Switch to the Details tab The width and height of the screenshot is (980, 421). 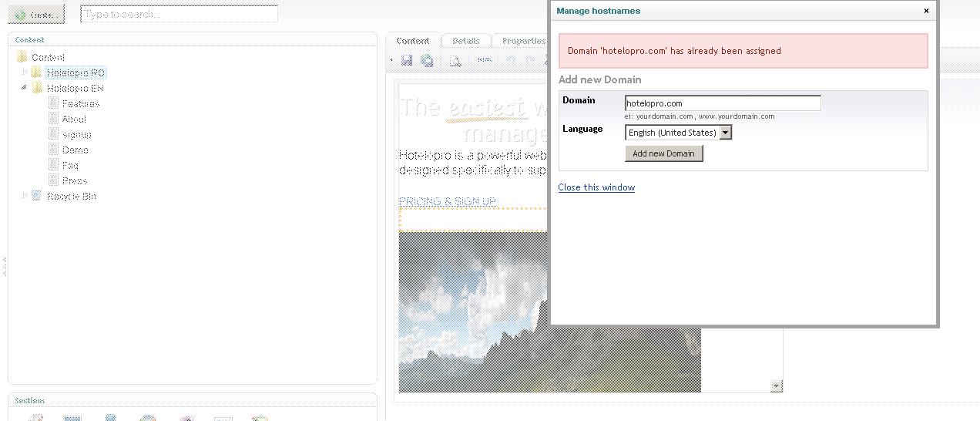coord(465,41)
